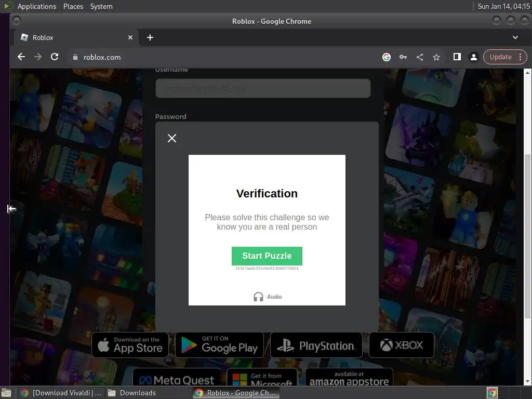Select the Roblox browser tab
Image resolution: width=532 pixels, height=399 pixels.
pyautogui.click(x=76, y=37)
